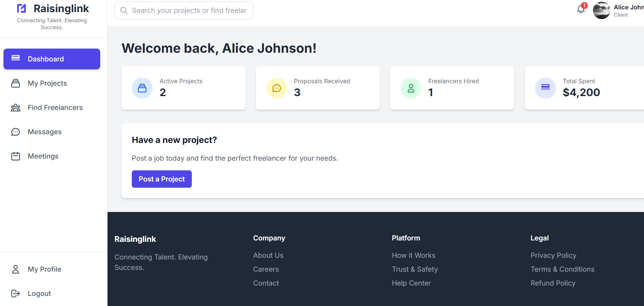Click the Raisinglink footer heading
This screenshot has height=306, width=644.
click(x=135, y=239)
